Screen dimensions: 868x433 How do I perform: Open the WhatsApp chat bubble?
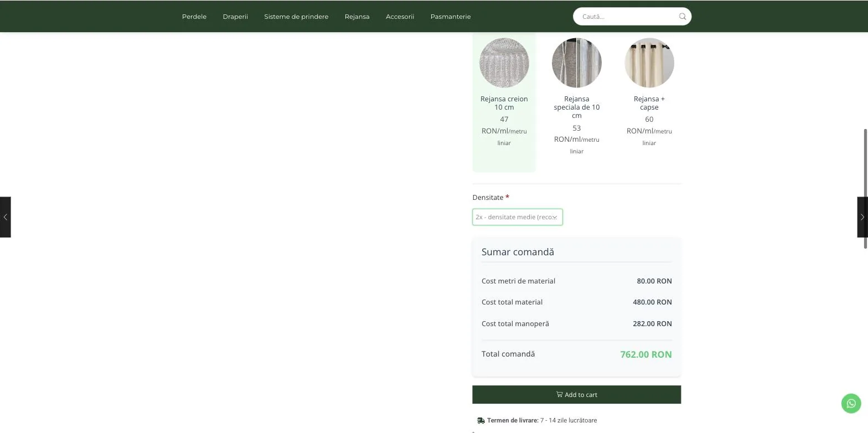[x=851, y=403]
